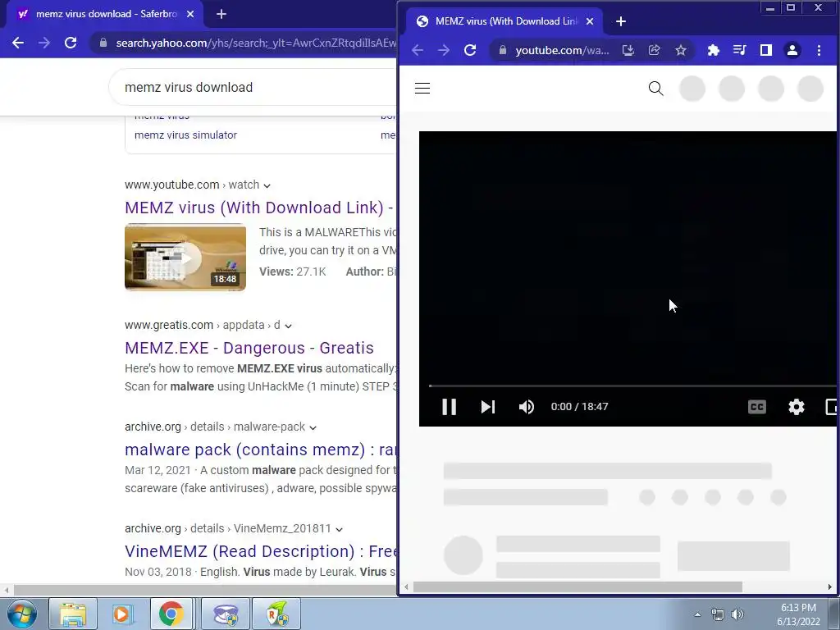Show hidden system tray icons
The image size is (840, 630).
point(697,614)
